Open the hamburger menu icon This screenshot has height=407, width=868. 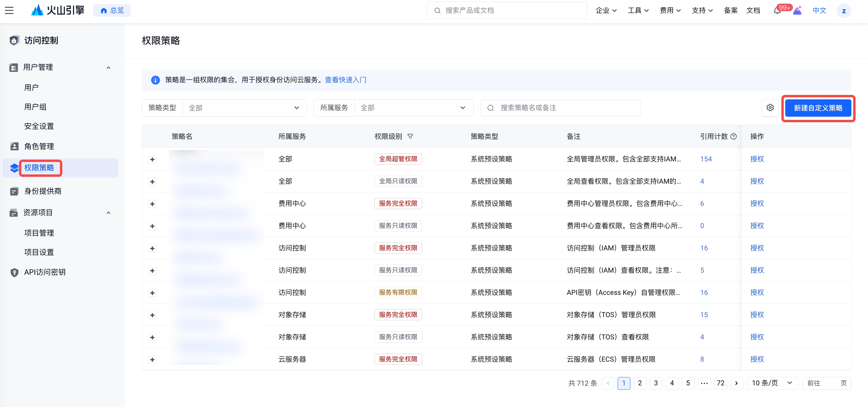(x=9, y=10)
